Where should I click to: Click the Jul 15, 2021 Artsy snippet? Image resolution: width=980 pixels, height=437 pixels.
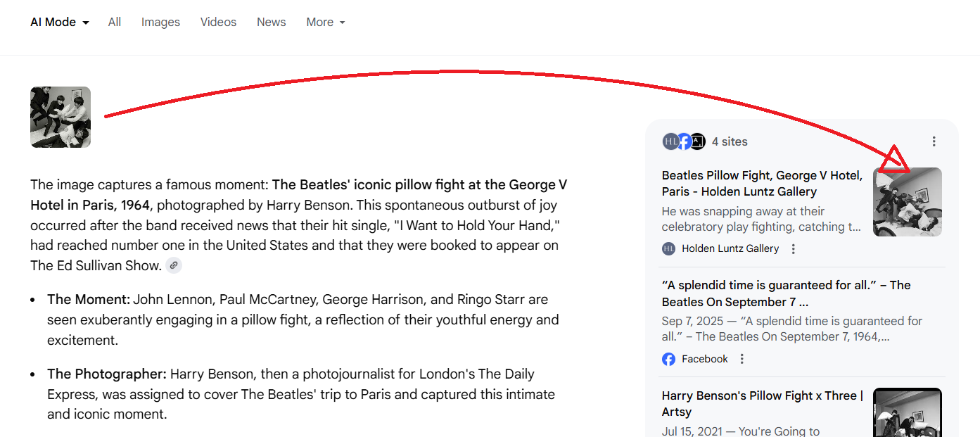click(741, 431)
